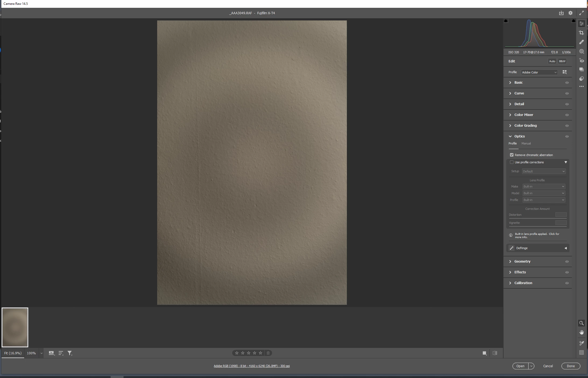588x378 pixels.
Task: Select the Healing brush tool
Action: pos(582,42)
